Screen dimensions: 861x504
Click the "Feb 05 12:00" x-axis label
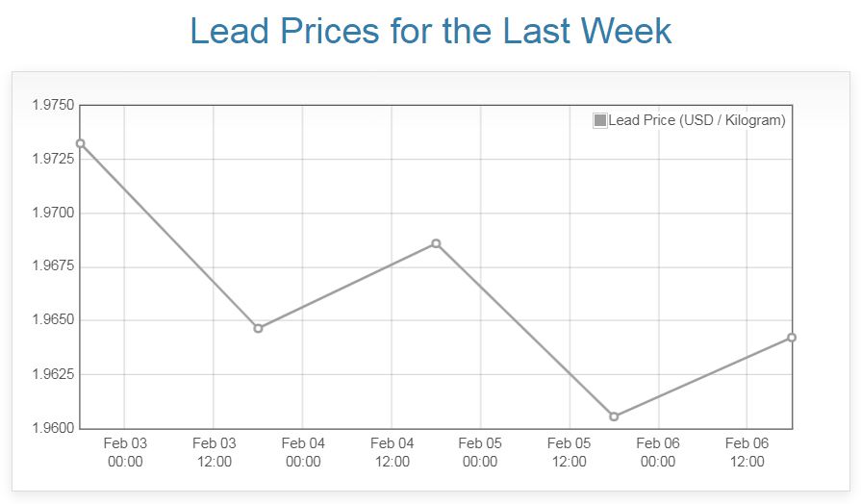click(x=569, y=452)
